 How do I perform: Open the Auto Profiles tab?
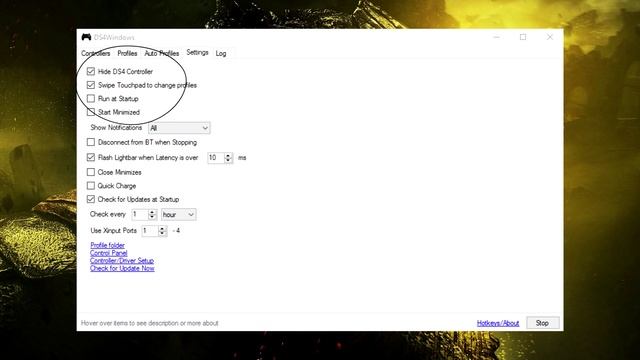pyautogui.click(x=162, y=53)
